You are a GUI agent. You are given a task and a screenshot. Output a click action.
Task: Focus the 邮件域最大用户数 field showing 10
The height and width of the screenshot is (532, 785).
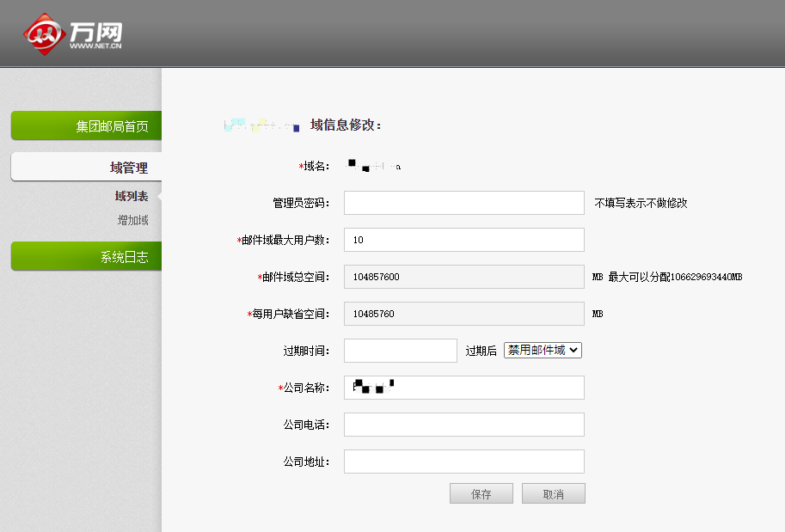463,239
